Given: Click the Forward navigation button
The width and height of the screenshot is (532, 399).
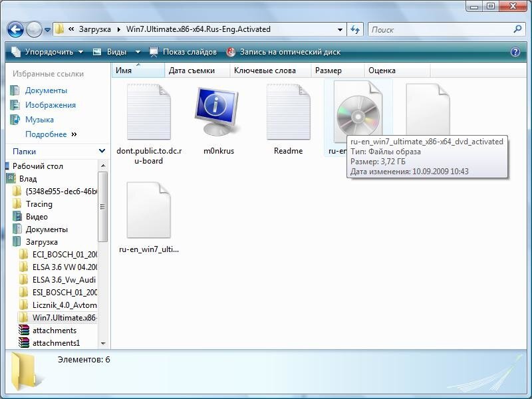Looking at the screenshot, I should point(34,29).
